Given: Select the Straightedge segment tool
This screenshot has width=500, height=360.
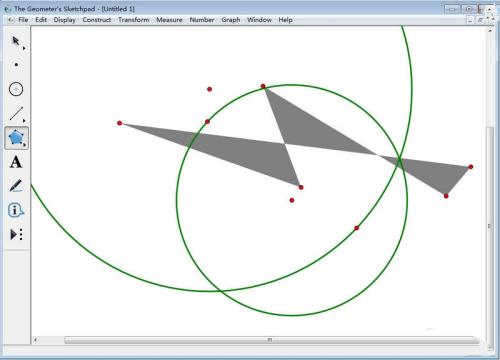Looking at the screenshot, I should (x=16, y=114).
